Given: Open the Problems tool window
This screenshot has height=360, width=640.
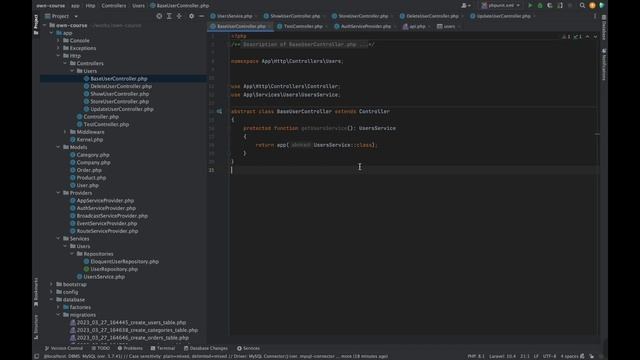Looking at the screenshot, I should pyautogui.click(x=130, y=349).
